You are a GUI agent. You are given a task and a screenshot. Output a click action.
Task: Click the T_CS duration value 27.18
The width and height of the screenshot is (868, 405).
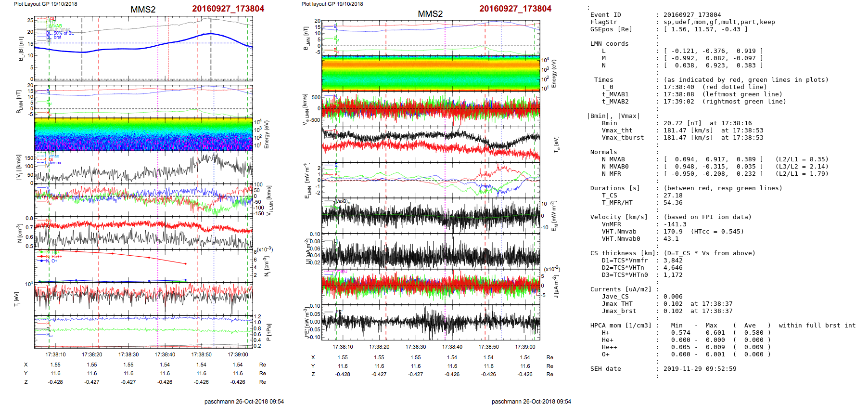(x=673, y=196)
